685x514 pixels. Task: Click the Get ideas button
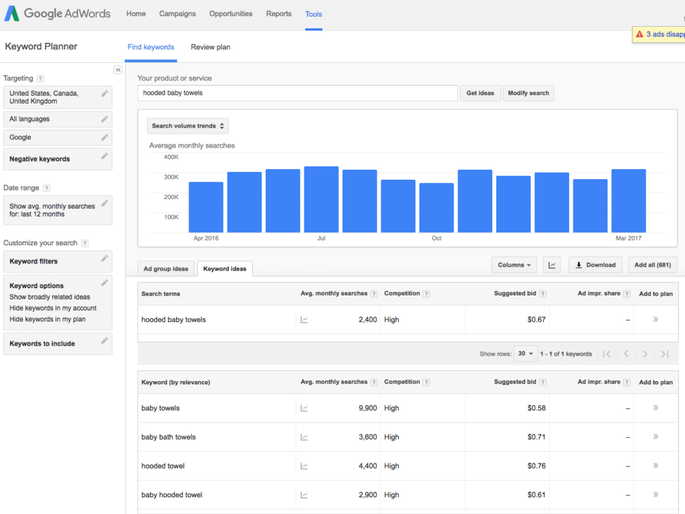(x=480, y=93)
